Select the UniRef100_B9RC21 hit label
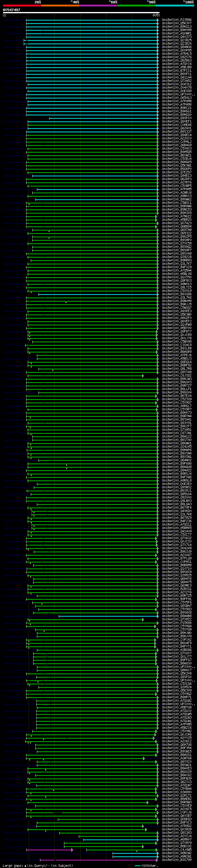 [x=176, y=108]
